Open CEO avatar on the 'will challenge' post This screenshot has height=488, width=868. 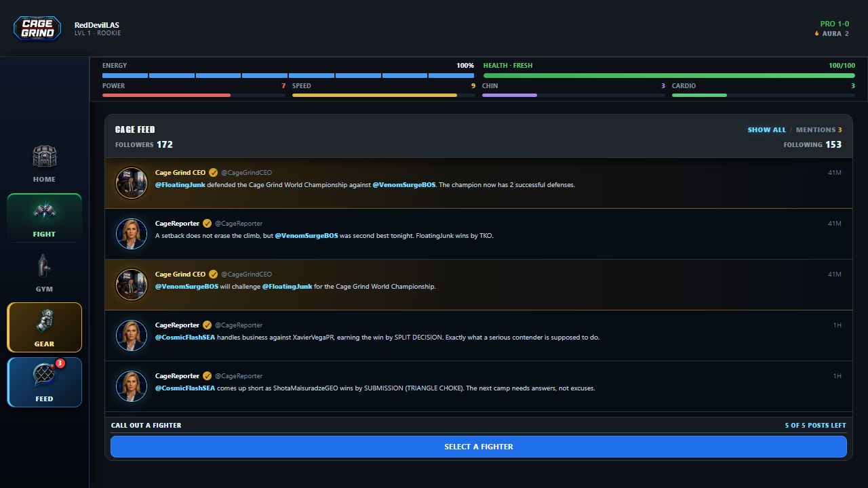pyautogui.click(x=132, y=285)
